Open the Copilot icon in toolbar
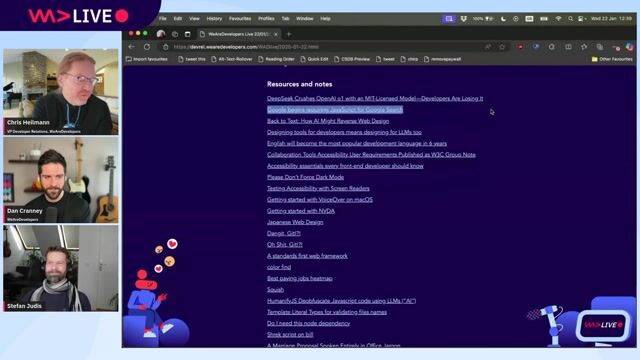Viewport: 640px width, 360px height. [x=630, y=47]
